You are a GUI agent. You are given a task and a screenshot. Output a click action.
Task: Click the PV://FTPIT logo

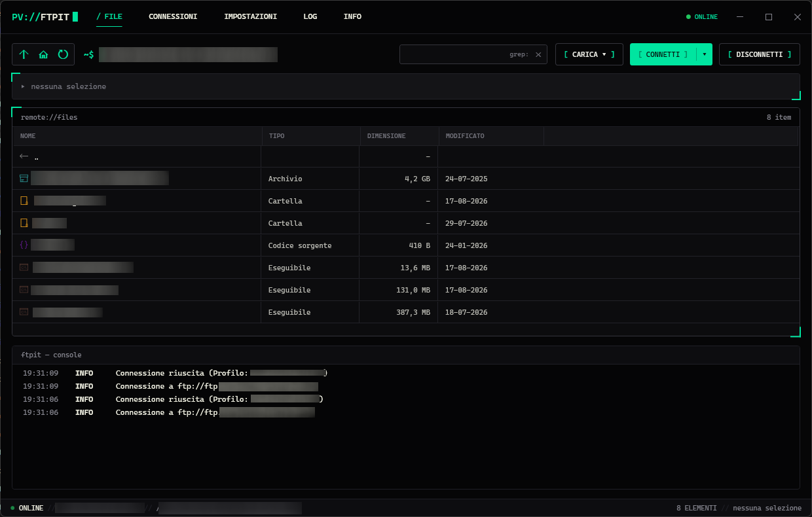tap(45, 17)
